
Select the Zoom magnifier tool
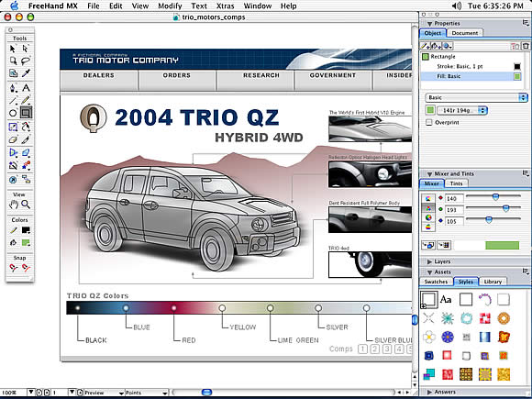tap(26, 205)
